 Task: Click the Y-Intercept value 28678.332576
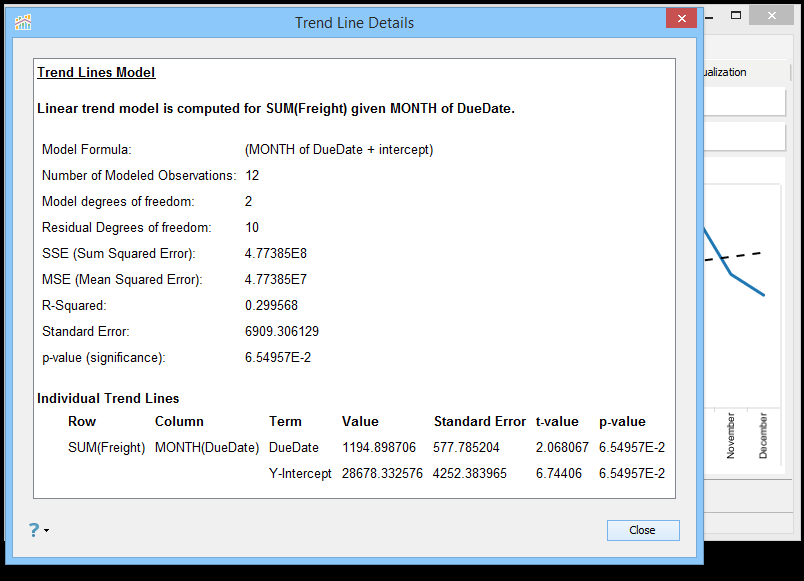[383, 473]
